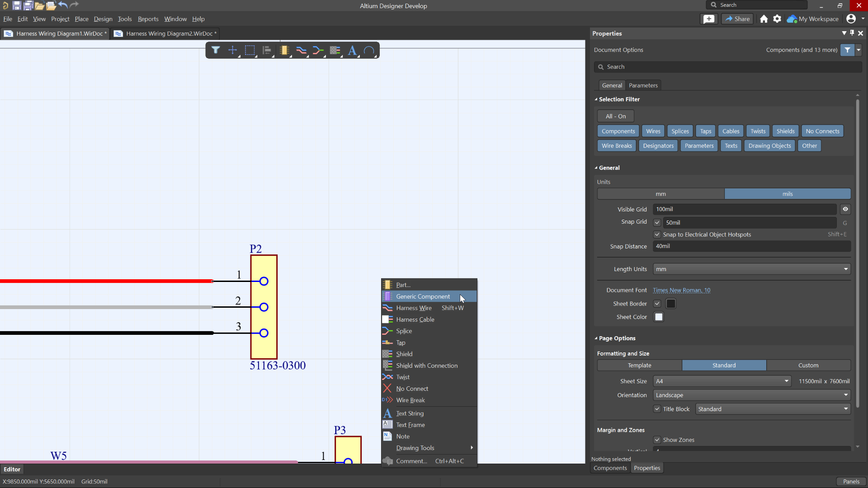Select the text string tool in active bar
Screen dimensions: 868x488
click(352, 50)
